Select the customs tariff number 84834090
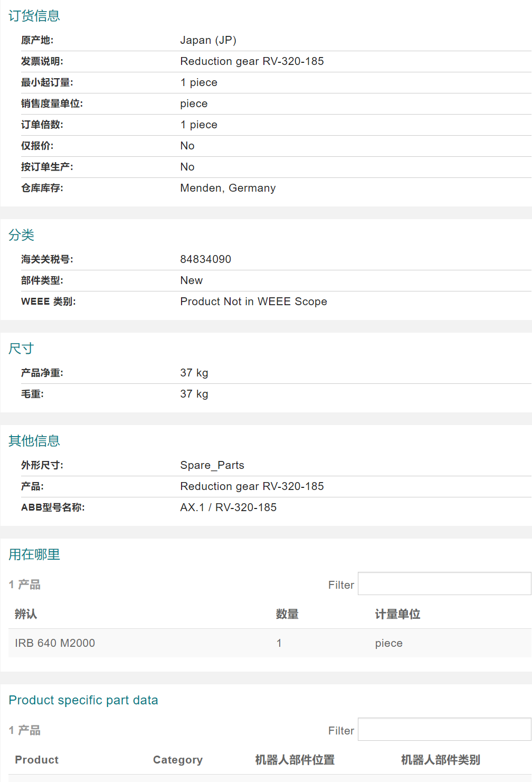The height and width of the screenshot is (782, 532). tap(206, 259)
